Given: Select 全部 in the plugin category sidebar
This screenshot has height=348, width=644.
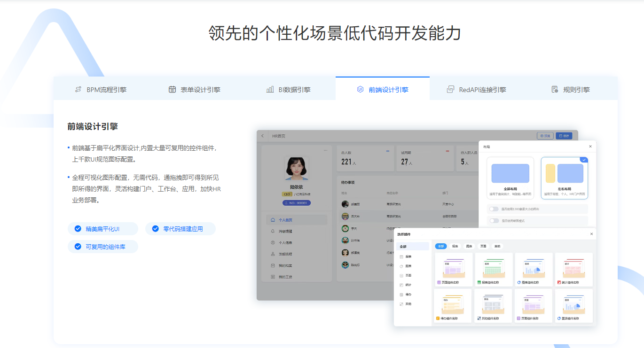Looking at the screenshot, I should (x=413, y=246).
